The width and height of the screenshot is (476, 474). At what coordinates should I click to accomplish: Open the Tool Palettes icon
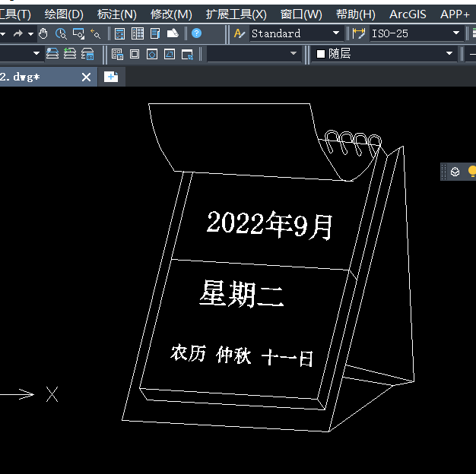tap(155, 33)
